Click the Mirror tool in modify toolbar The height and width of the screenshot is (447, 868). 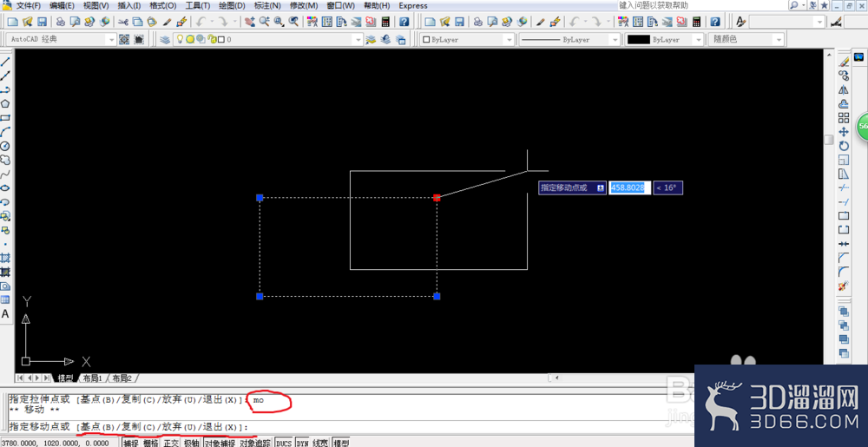point(844,89)
